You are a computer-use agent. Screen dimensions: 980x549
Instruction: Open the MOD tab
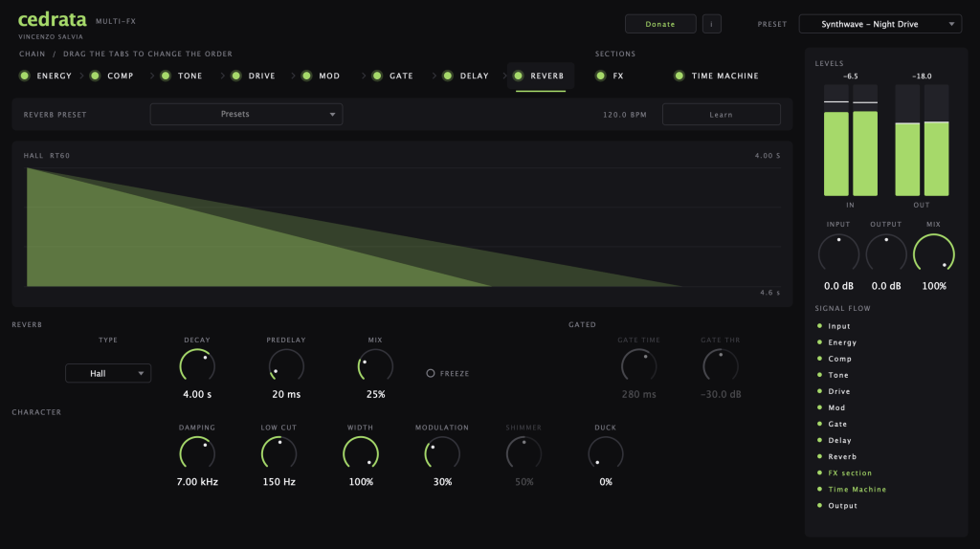click(329, 77)
